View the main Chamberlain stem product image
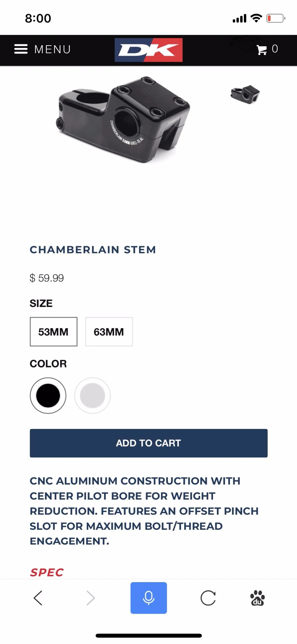The height and width of the screenshot is (644, 297). pyautogui.click(x=123, y=120)
